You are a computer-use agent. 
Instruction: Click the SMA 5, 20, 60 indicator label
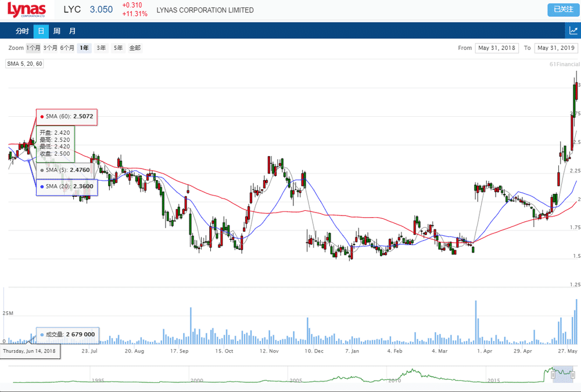point(24,64)
